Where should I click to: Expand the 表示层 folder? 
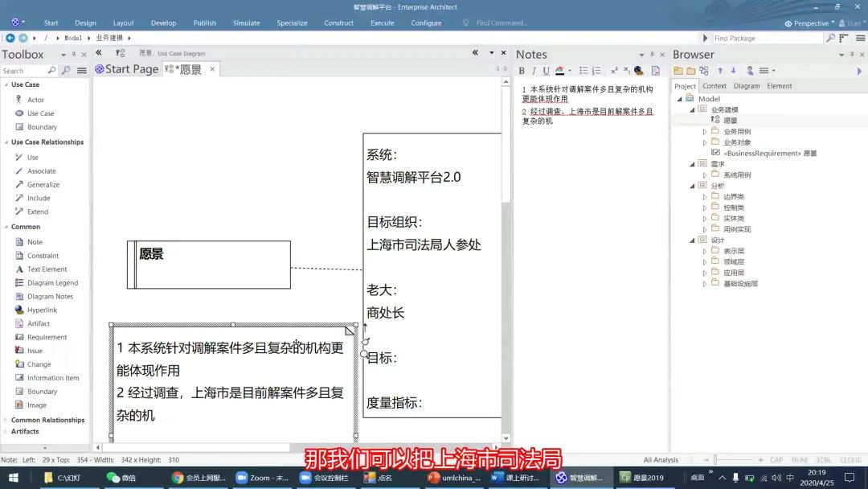tap(705, 252)
